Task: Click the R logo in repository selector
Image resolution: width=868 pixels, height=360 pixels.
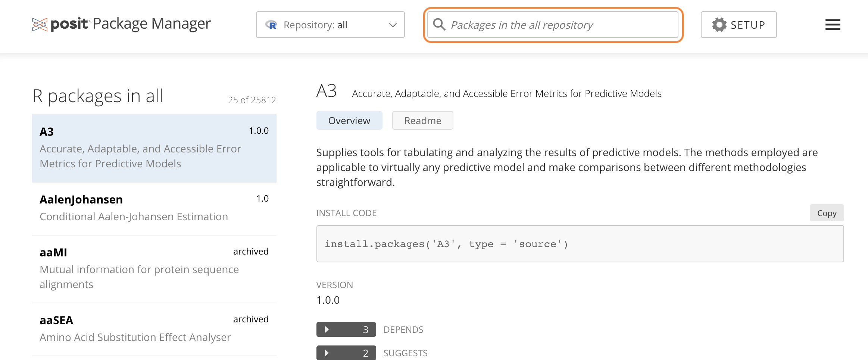Action: tap(271, 25)
